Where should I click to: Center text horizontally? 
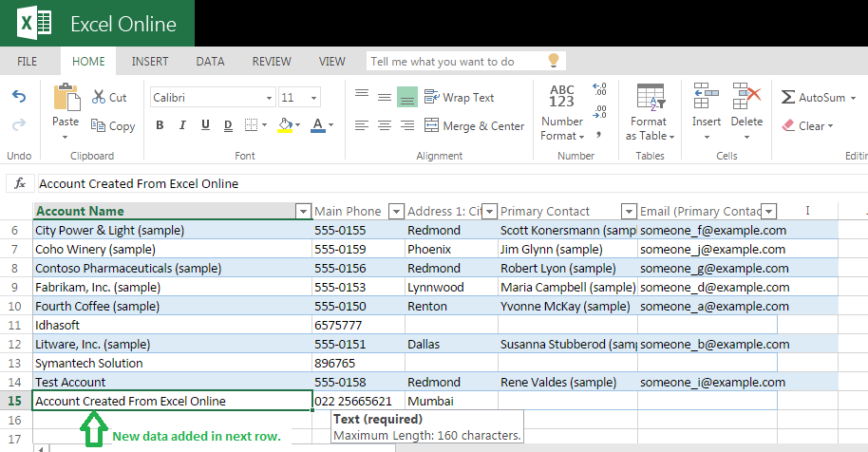click(385, 125)
